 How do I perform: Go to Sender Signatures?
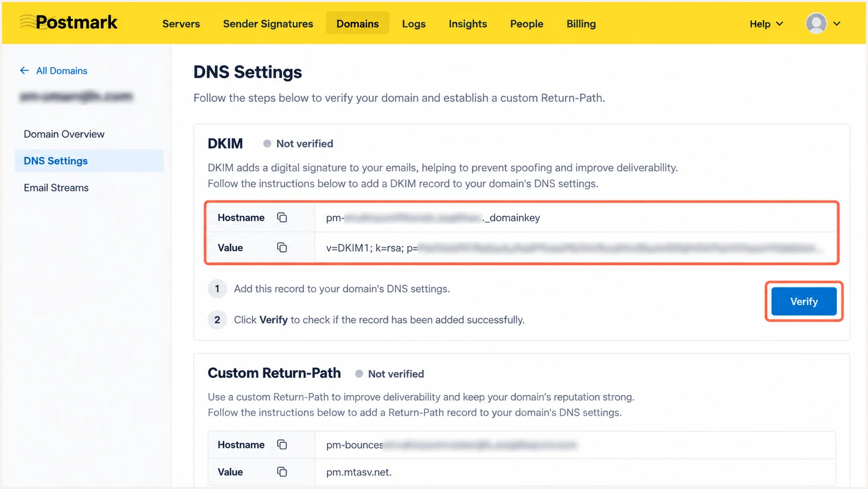click(x=268, y=24)
